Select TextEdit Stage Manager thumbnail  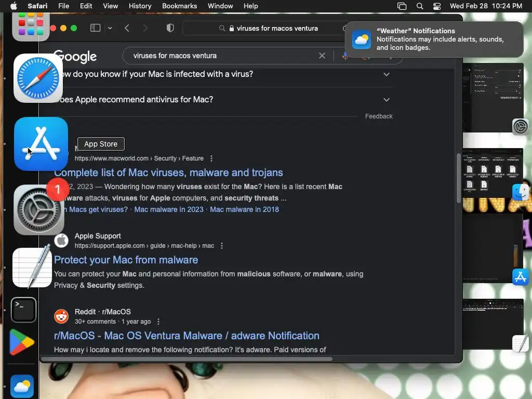point(493,324)
